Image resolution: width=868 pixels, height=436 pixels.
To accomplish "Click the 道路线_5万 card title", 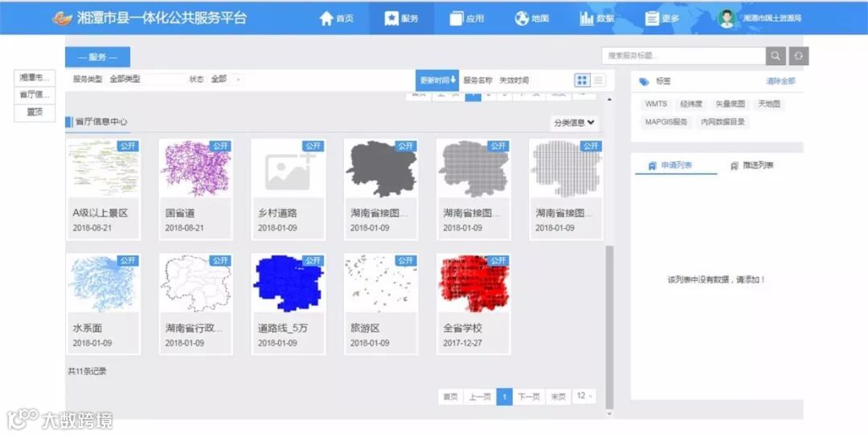I will pyautogui.click(x=282, y=328).
